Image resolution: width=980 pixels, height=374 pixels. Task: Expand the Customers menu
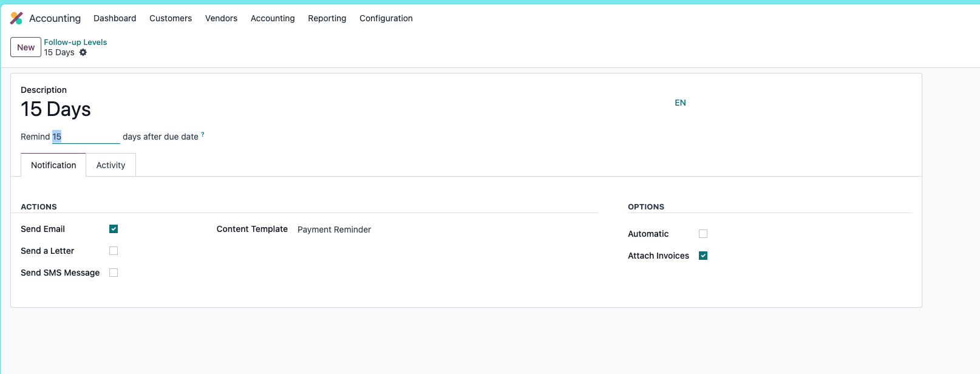[x=171, y=18]
